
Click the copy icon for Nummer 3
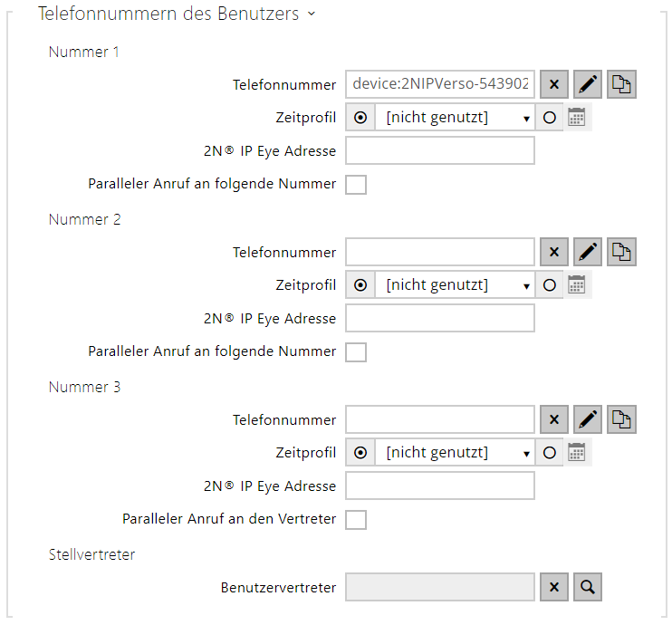[622, 419]
